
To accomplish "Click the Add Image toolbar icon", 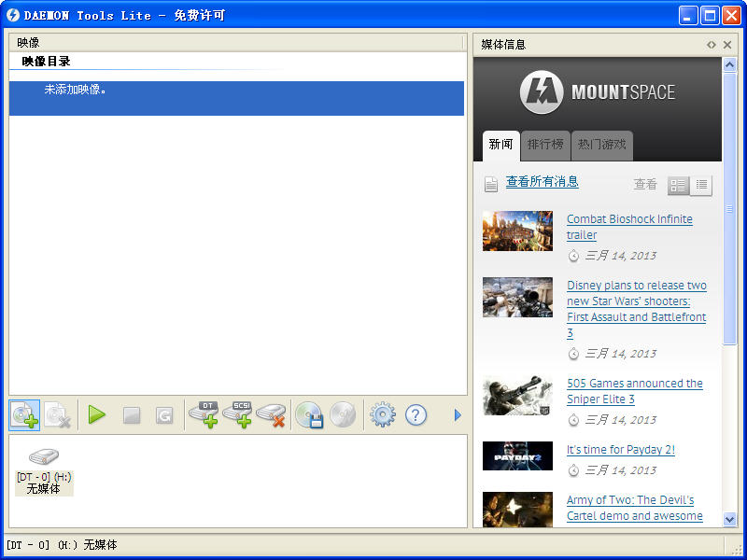I will click(x=24, y=415).
